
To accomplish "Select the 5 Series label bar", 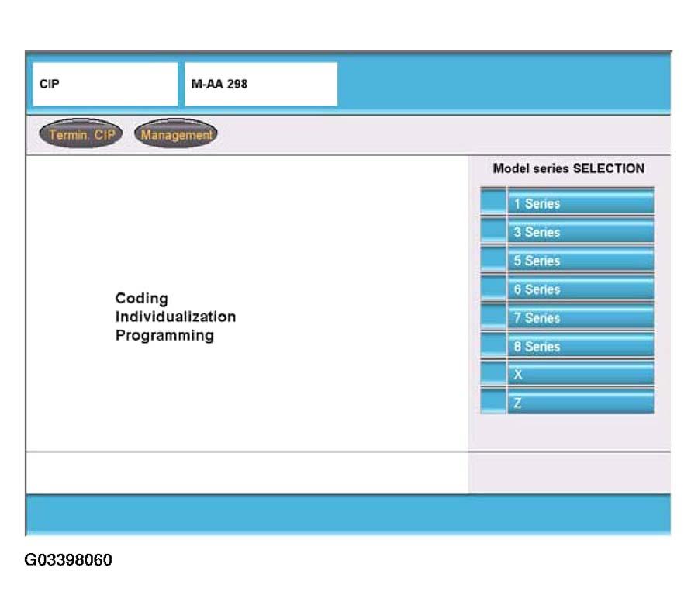I will [x=580, y=261].
